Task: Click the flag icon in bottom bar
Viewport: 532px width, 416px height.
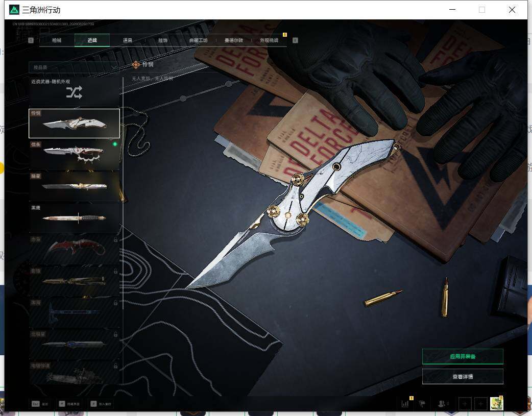Action: pos(422,403)
